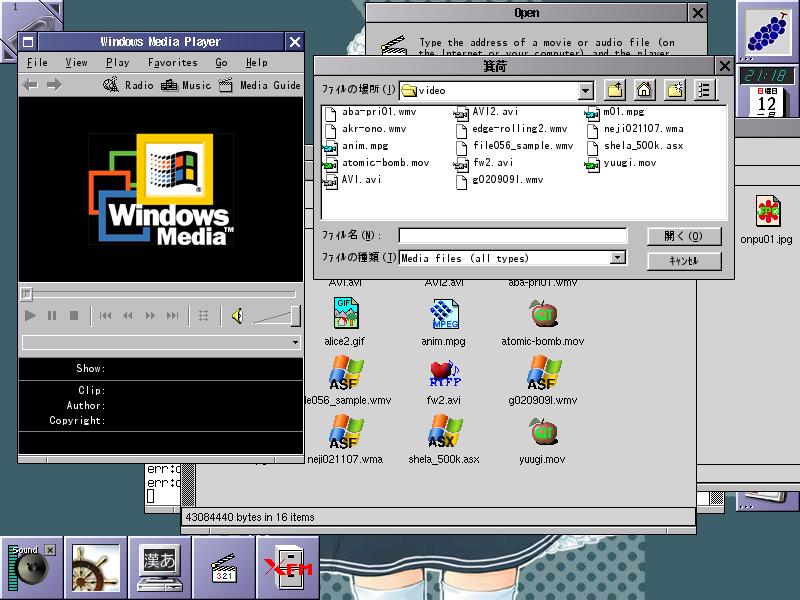Click the clapperboard 321 dock icon
The width and height of the screenshot is (800, 600).
[x=224, y=568]
